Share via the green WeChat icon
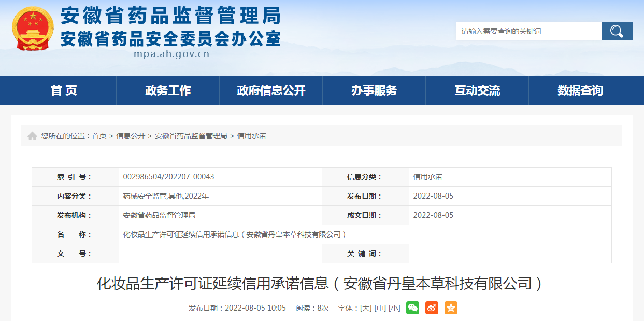Viewport: 644px width, 321px height. [x=412, y=308]
